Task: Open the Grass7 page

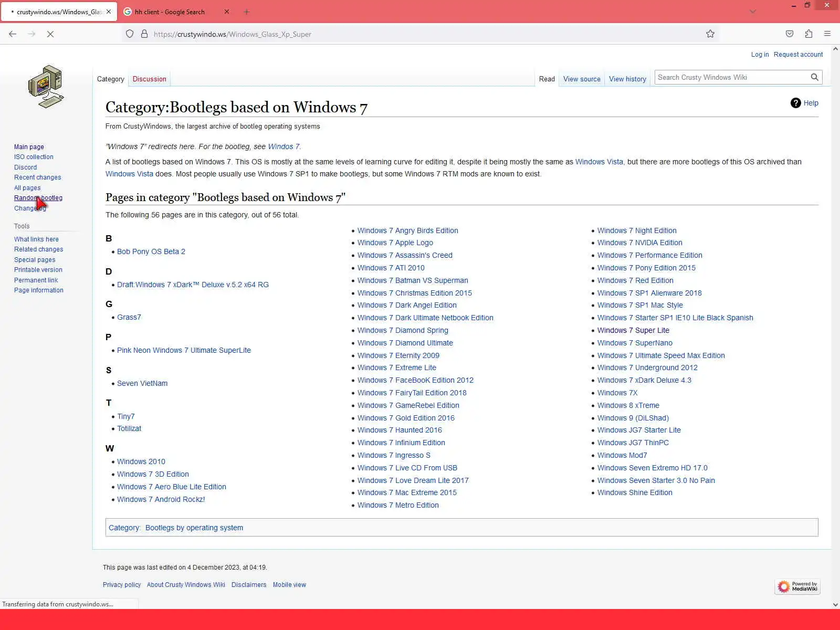Action: point(129,317)
